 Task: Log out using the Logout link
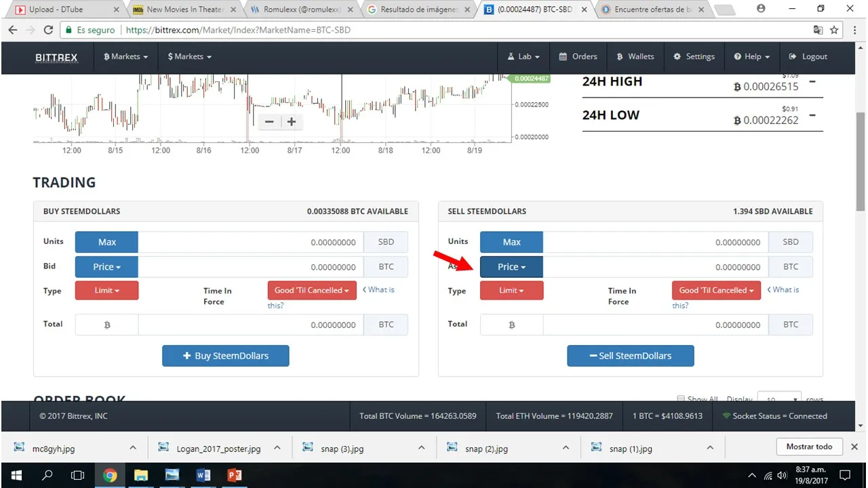[x=808, y=57]
